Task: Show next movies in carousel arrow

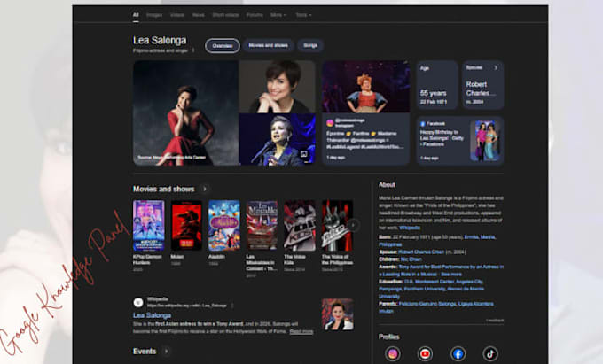Action: coord(353,225)
